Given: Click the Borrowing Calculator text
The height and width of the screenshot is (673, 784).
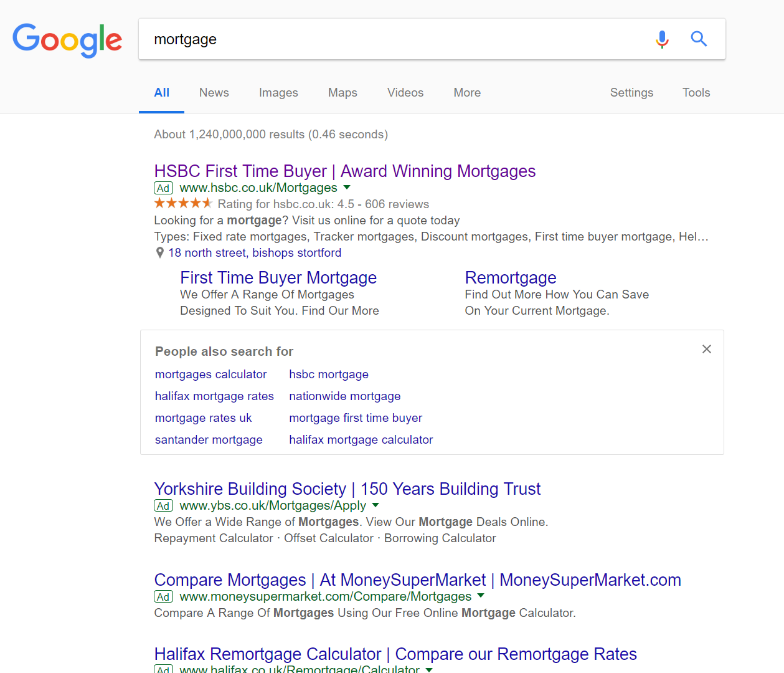Looking at the screenshot, I should tap(440, 538).
